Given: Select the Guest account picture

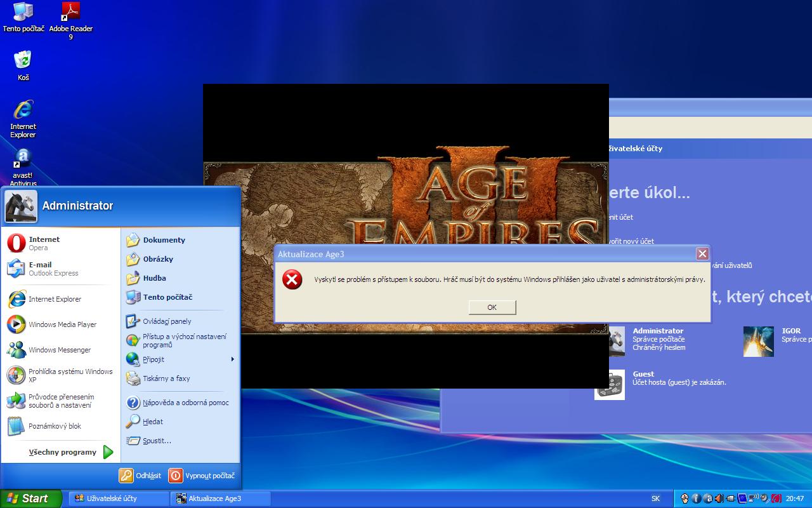Looking at the screenshot, I should (609, 384).
